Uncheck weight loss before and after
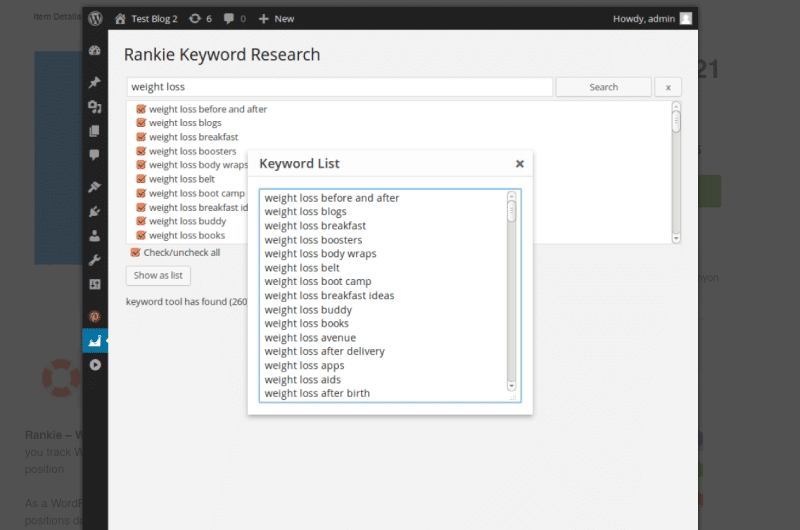Viewport: 800px width, 530px height. 141,109
